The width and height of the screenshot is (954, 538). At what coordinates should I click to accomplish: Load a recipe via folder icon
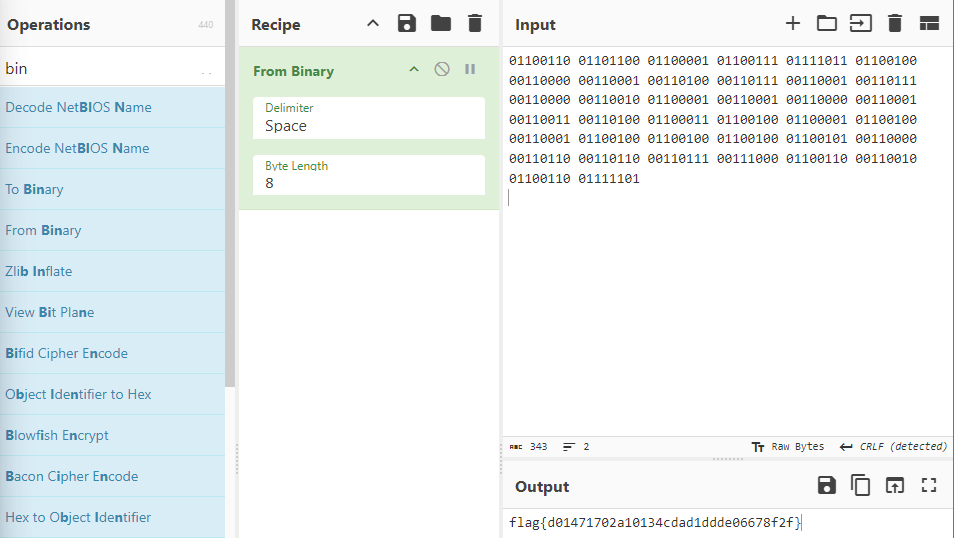tap(440, 24)
